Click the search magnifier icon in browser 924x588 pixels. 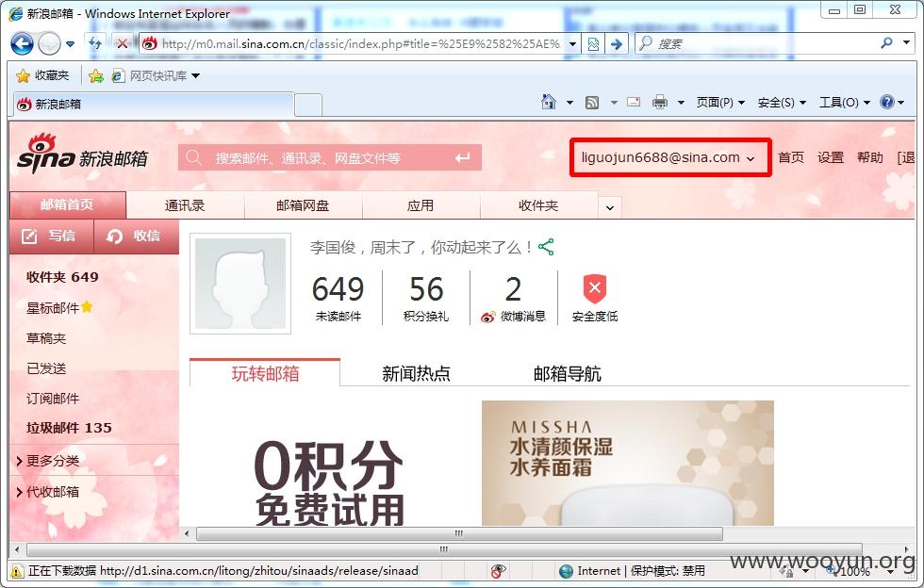click(887, 43)
